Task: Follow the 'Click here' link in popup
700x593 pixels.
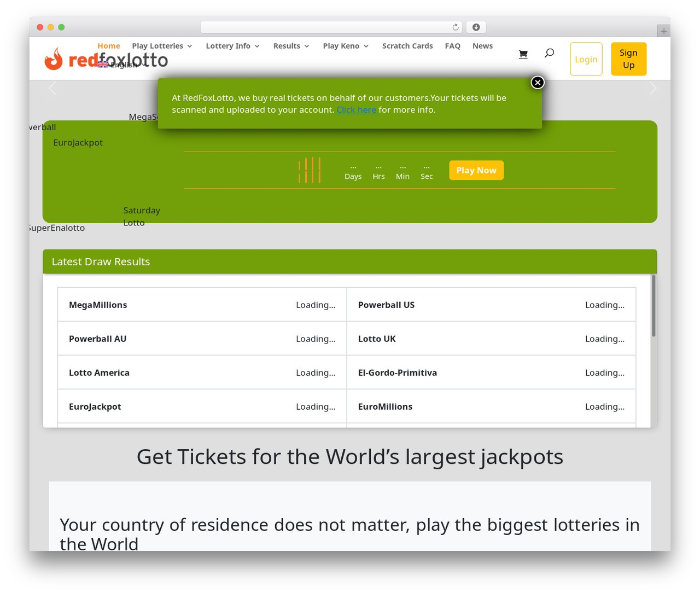Action: tap(357, 109)
